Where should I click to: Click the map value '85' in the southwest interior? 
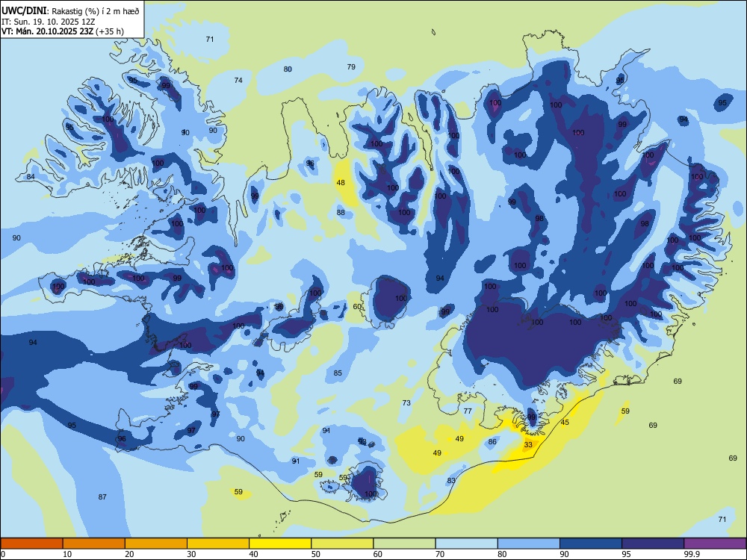tap(338, 373)
